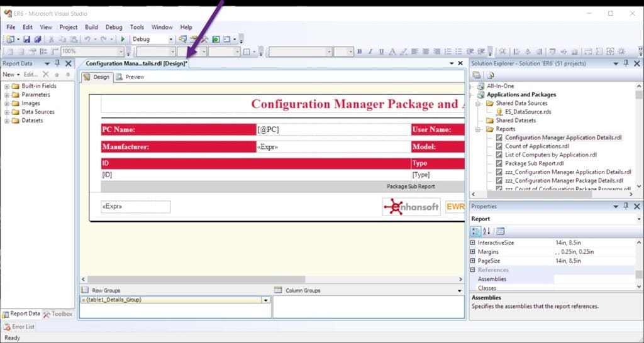Expand the Built-in Fields folder

point(6,86)
